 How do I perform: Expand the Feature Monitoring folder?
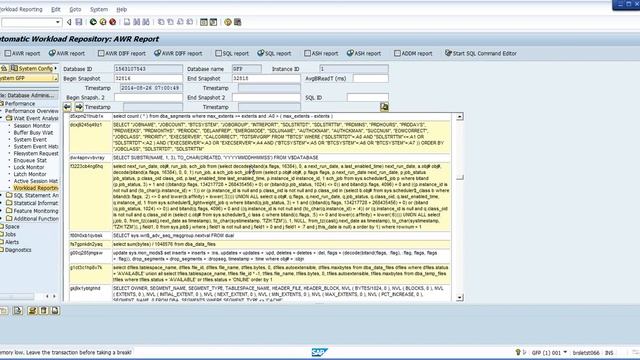pos(2,211)
